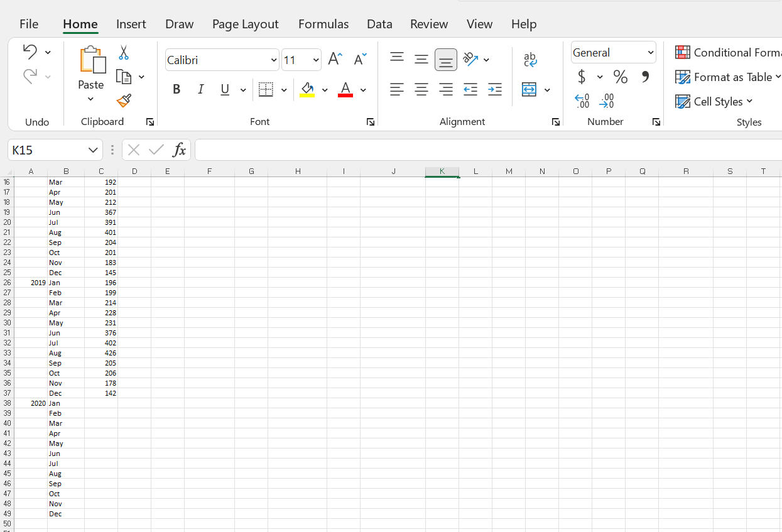Click Format as Table button

point(728,77)
